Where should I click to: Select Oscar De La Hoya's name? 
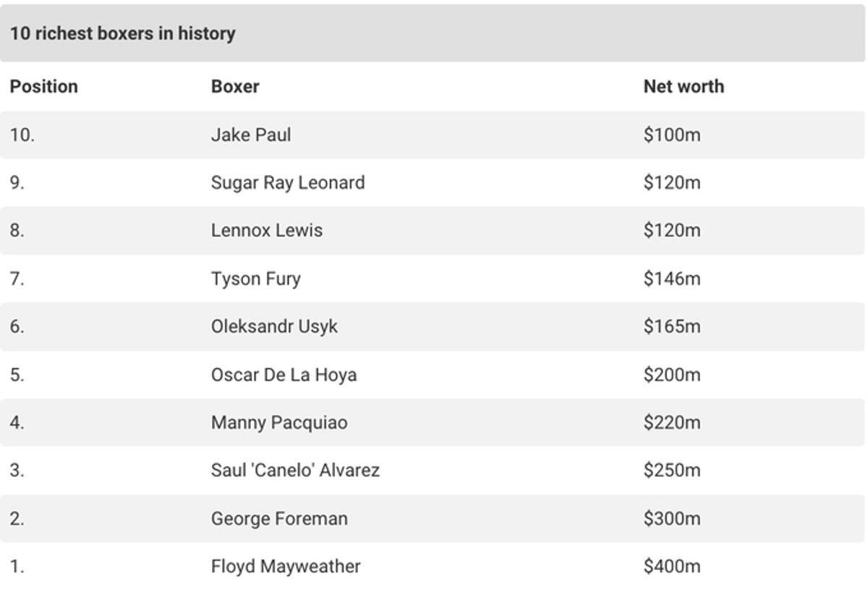[x=284, y=376]
